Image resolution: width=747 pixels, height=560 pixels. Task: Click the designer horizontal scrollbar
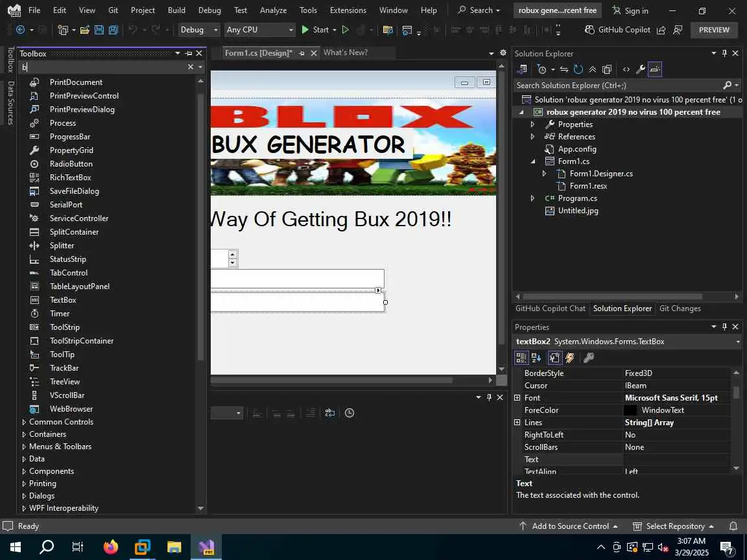331,380
